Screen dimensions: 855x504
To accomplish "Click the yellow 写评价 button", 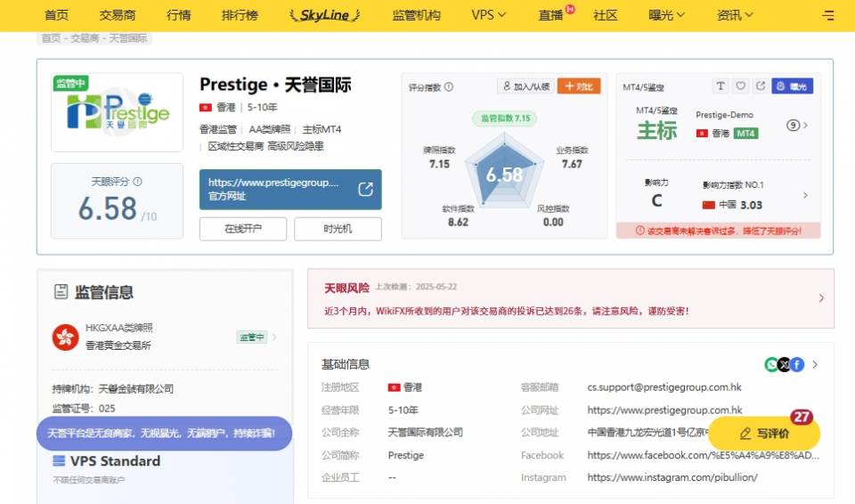I will 764,433.
